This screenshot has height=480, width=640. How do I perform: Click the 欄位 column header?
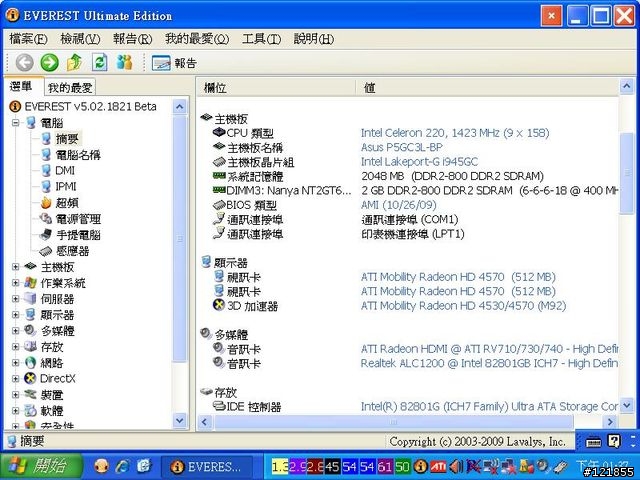click(x=276, y=87)
